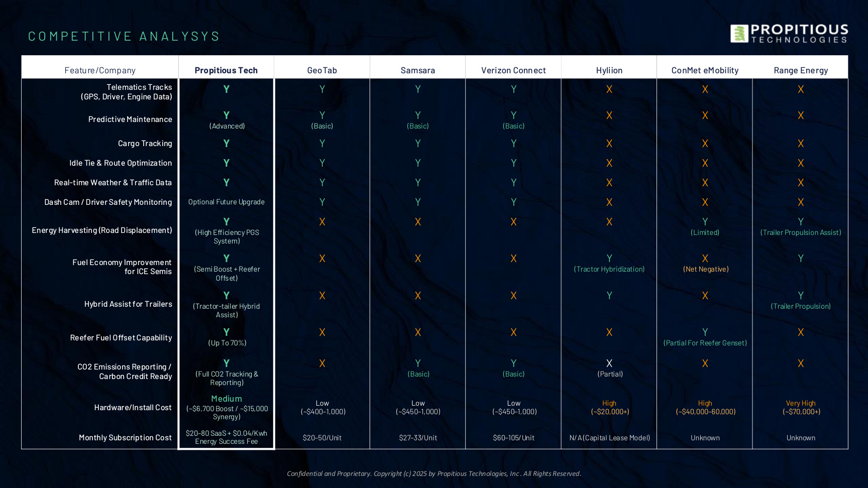
Task: Click Range Energy's 'Y' in Fuel Economy row
Action: click(801, 259)
